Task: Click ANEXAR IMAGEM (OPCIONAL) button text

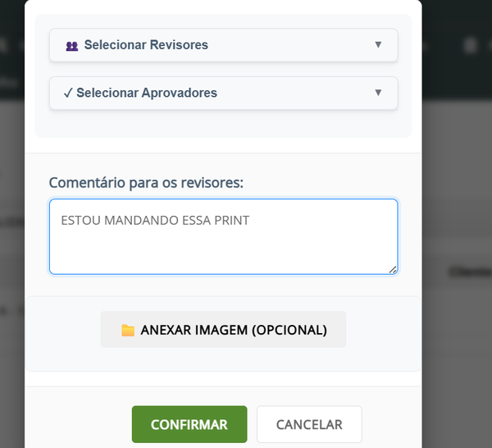Action: (x=234, y=330)
